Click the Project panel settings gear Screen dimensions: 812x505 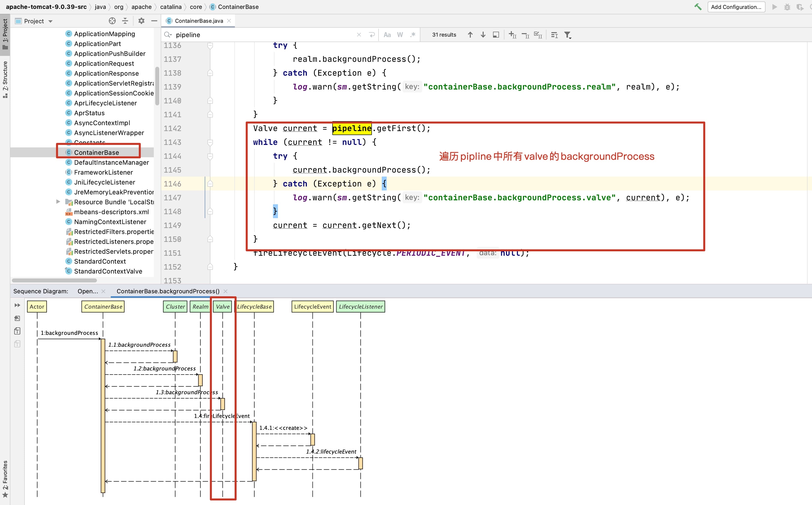[x=141, y=21]
